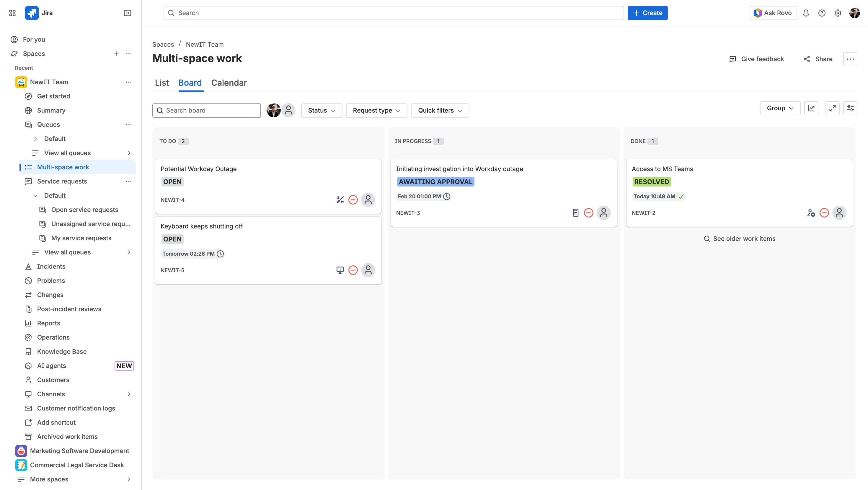Click the Share button

pos(818,59)
